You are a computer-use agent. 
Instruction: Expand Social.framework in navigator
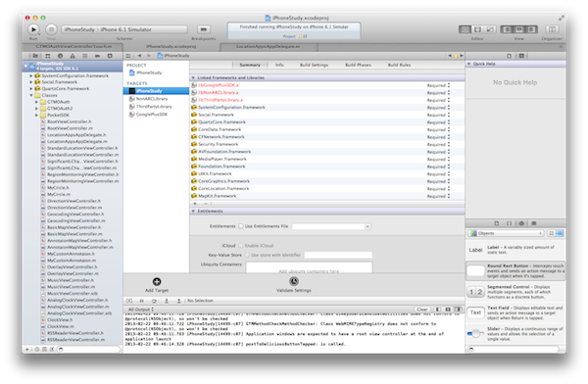tap(31, 82)
